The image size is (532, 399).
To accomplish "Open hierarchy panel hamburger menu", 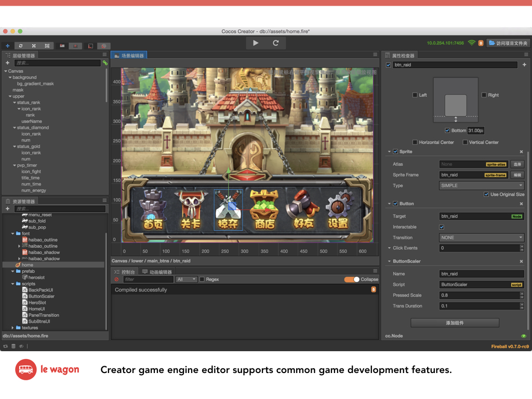I will coord(104,55).
